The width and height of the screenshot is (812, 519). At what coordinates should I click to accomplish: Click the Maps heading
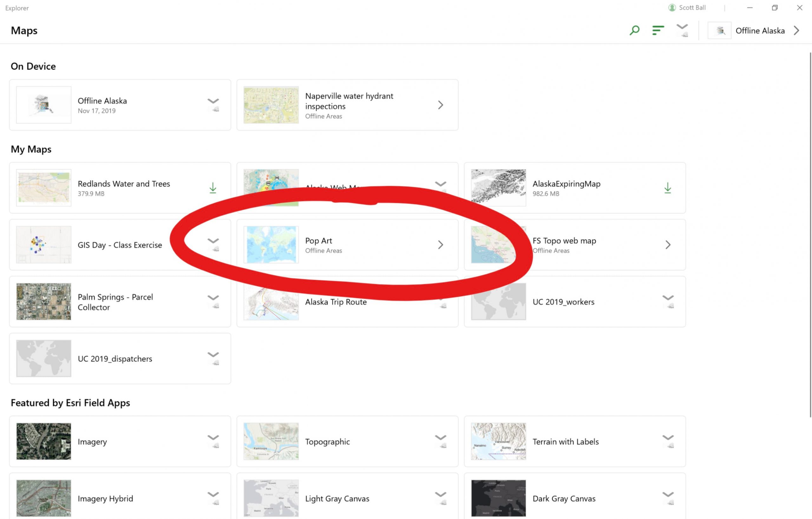tap(24, 30)
